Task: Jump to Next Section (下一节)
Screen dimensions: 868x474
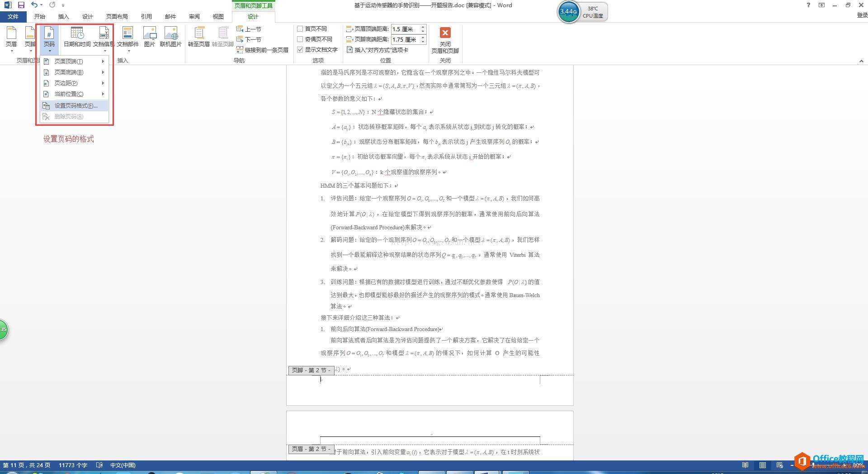Action: tap(249, 39)
